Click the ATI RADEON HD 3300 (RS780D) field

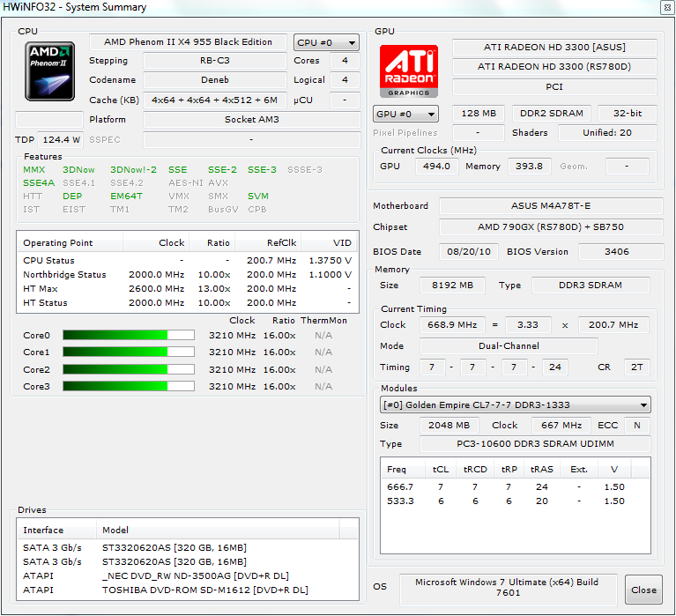coord(554,66)
